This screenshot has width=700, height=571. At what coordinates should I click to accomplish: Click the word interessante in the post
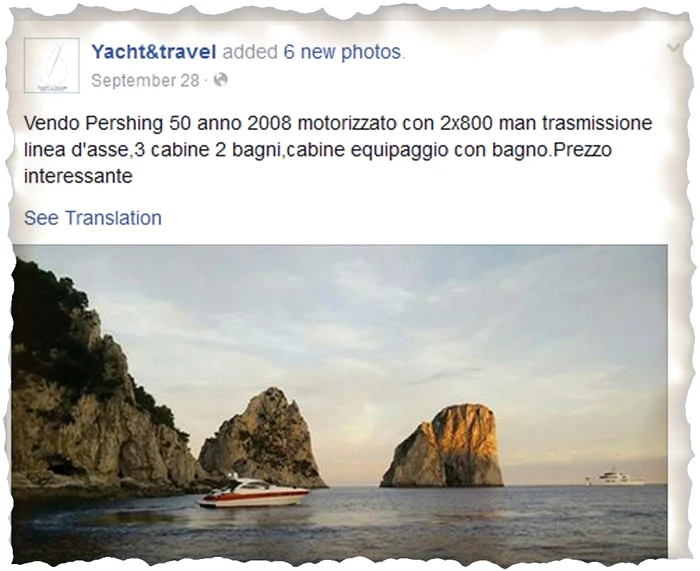pos(78,176)
